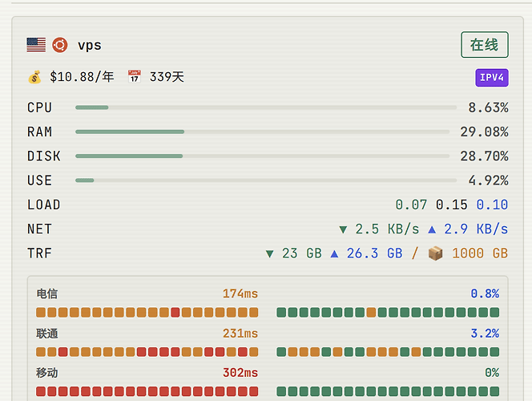Select the 339天 remaining days text

167,77
